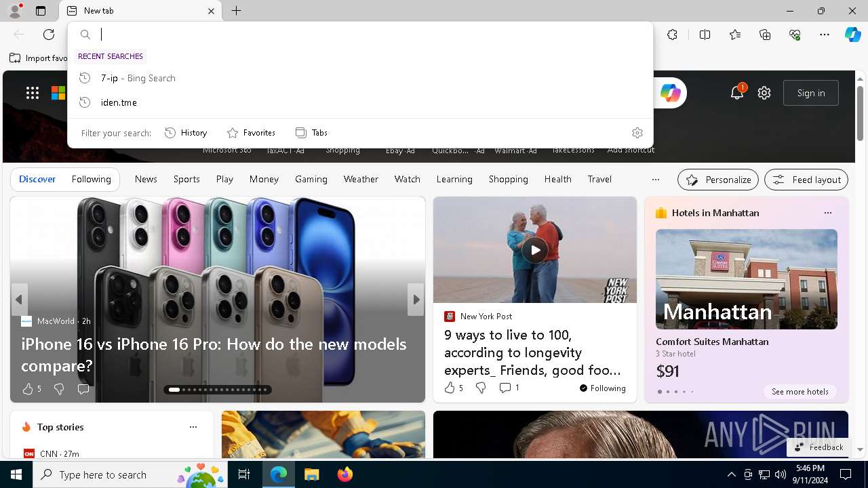Open iPhone 16 vs iPhone 16 Pro article
Image resolution: width=868 pixels, height=488 pixels.
pyautogui.click(x=214, y=354)
